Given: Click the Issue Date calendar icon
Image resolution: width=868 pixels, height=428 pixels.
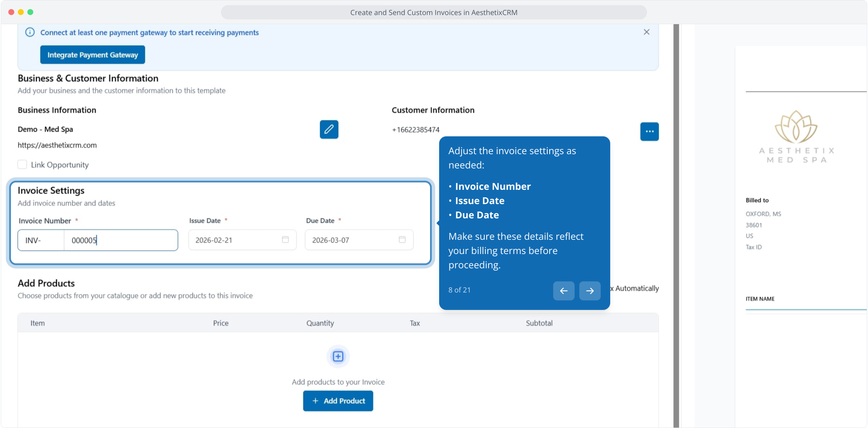Looking at the screenshot, I should coord(285,240).
